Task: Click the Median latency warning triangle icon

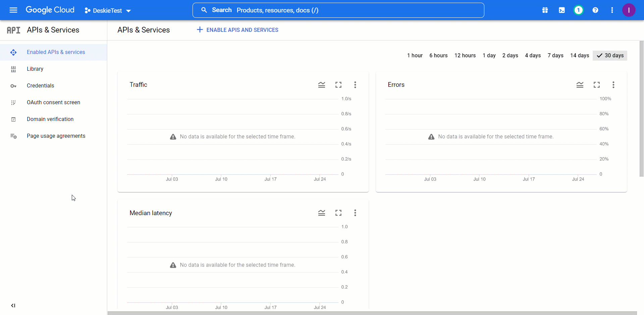Action: (x=173, y=265)
